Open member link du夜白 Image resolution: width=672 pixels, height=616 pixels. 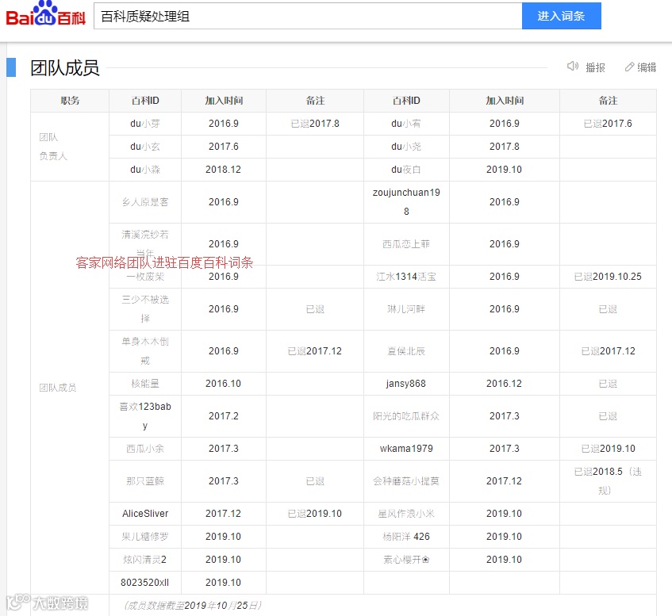pos(406,170)
